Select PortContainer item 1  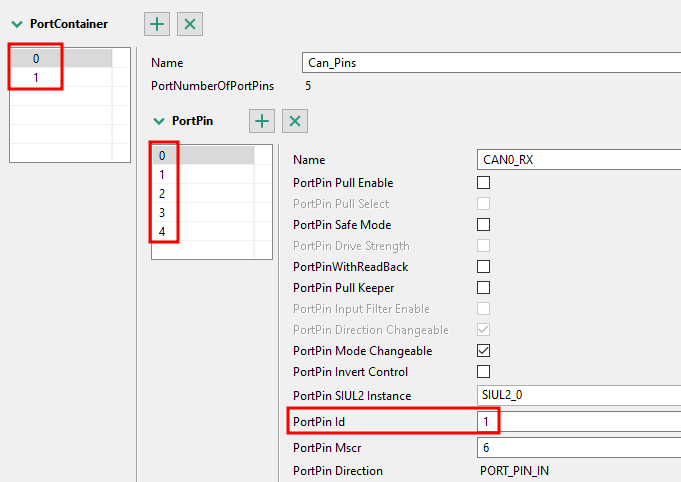click(x=36, y=78)
